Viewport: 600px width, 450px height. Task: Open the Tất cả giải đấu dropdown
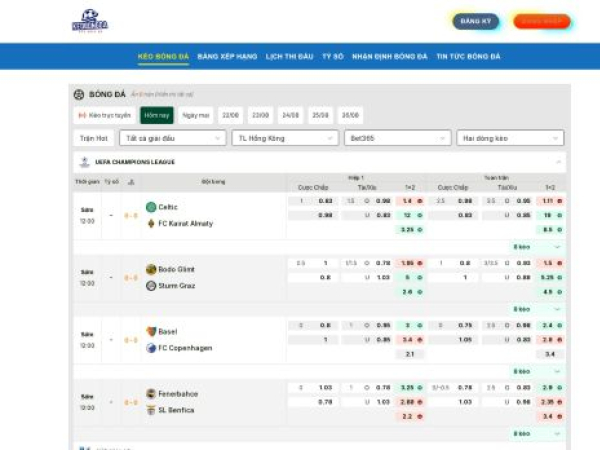[171, 138]
